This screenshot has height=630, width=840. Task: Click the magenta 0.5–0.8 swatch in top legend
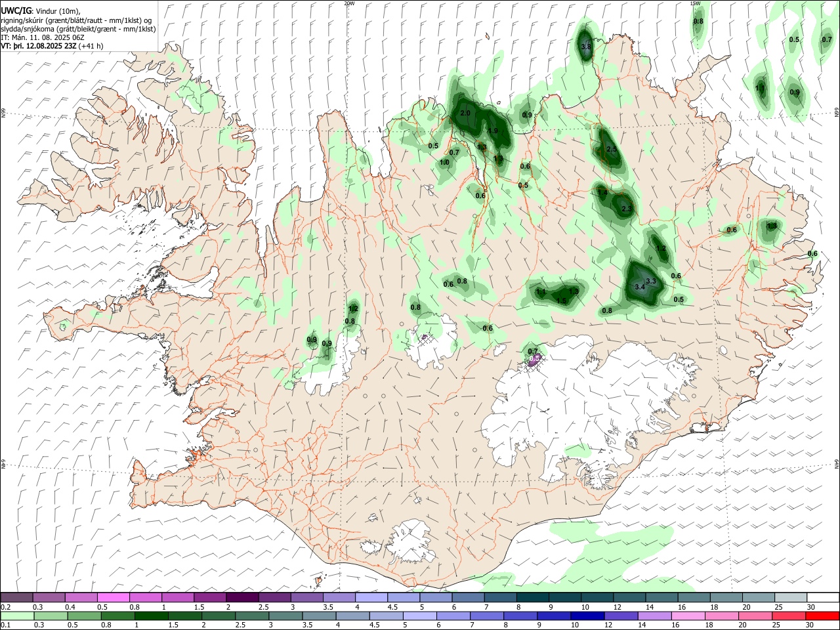[114, 597]
